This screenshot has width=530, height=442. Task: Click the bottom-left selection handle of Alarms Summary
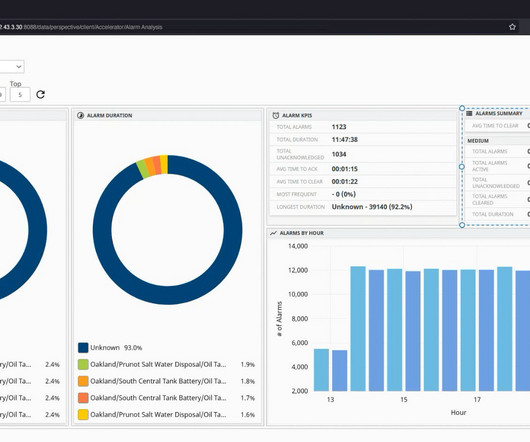[462, 225]
